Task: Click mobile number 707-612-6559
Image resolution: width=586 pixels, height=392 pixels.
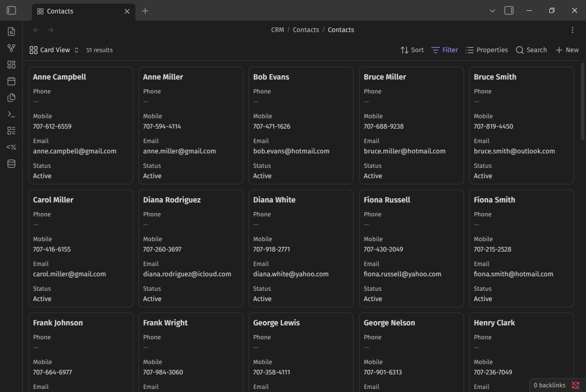Action: [52, 127]
